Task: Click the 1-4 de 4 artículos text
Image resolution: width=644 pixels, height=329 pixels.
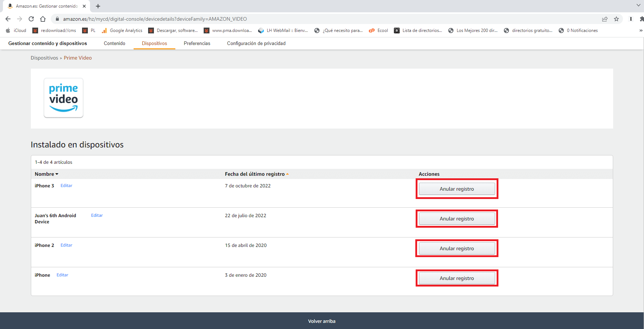Action: pos(53,162)
